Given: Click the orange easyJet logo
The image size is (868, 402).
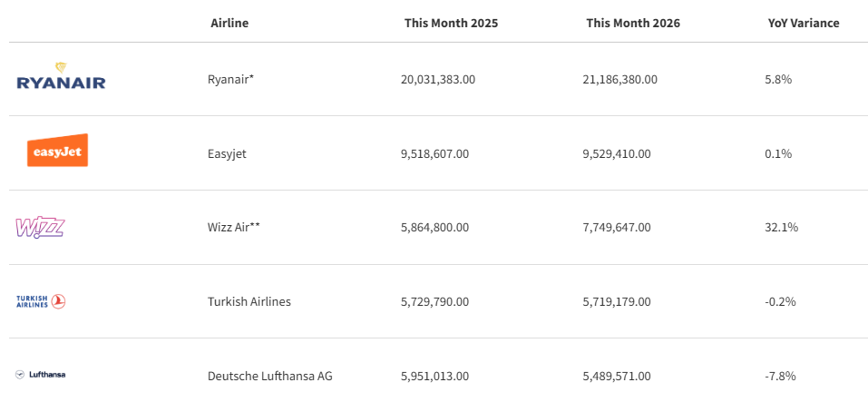Looking at the screenshot, I should click(57, 150).
